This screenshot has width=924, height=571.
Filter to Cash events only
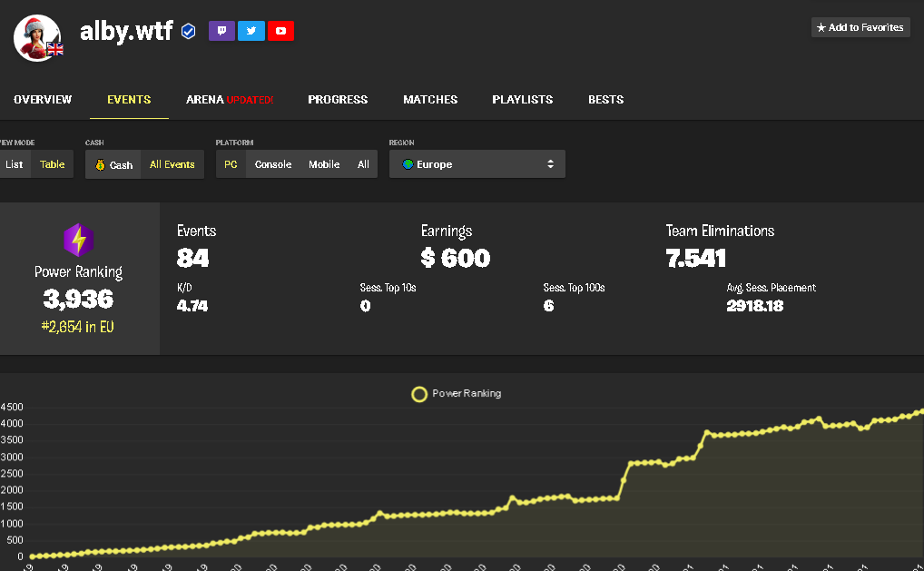click(x=113, y=165)
